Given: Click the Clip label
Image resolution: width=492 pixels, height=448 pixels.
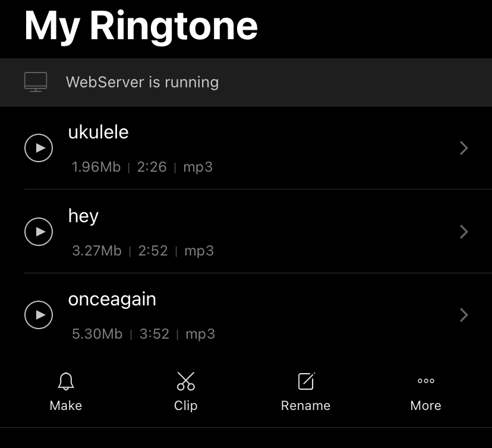Looking at the screenshot, I should pyautogui.click(x=186, y=405).
